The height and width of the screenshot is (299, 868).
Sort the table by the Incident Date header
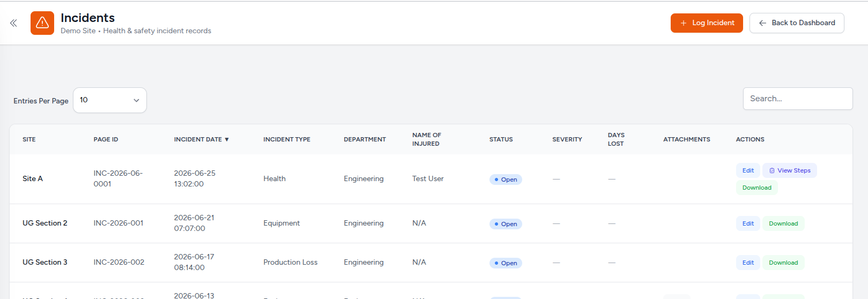point(198,139)
